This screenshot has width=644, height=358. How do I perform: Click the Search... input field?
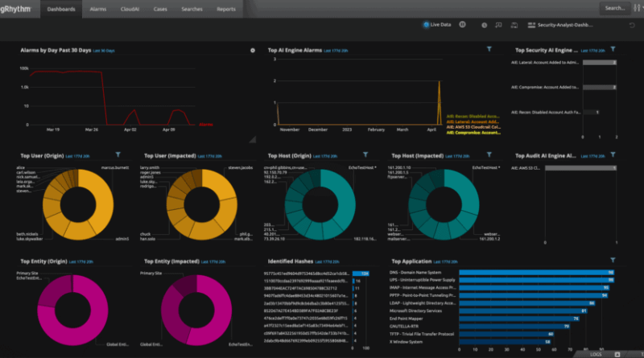point(615,8)
